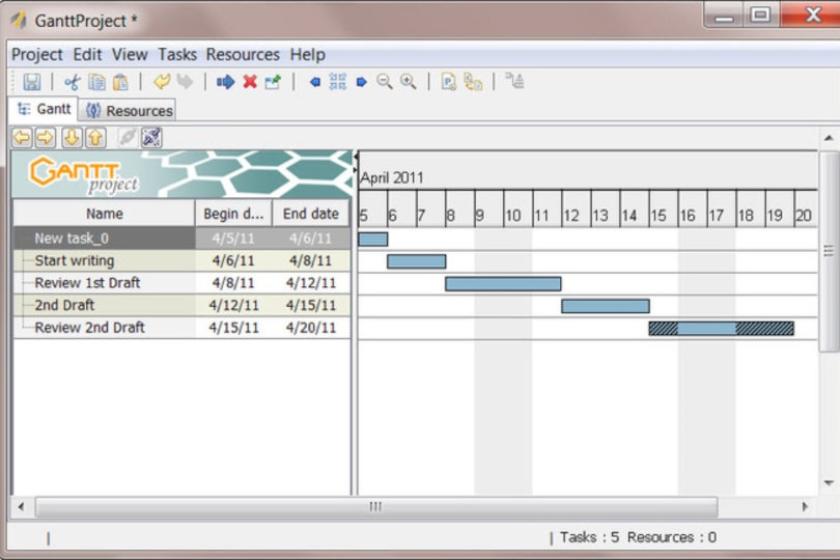Click the Paste clipboard icon
The height and width of the screenshot is (560, 840).
pyautogui.click(x=121, y=82)
